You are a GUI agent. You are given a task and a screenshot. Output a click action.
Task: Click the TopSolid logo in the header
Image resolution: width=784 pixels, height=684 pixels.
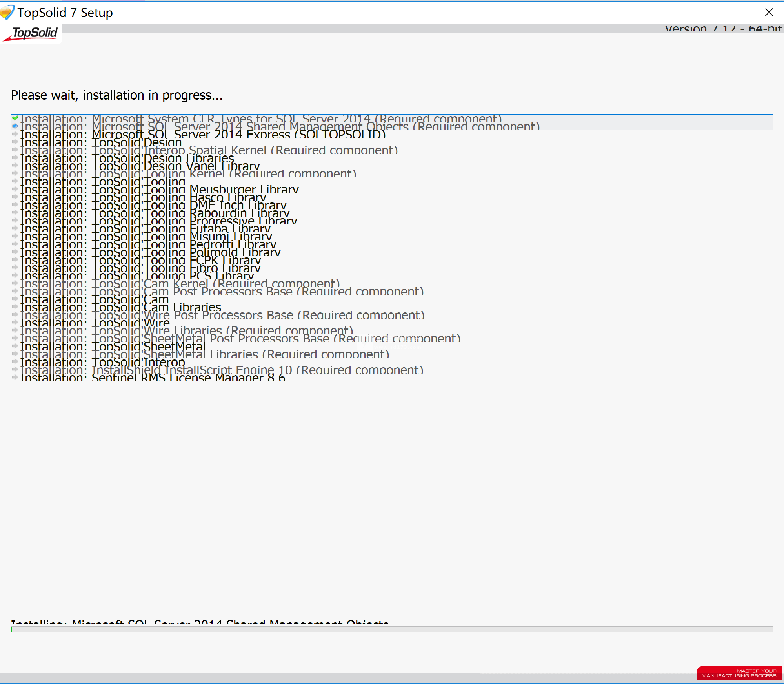click(x=31, y=33)
